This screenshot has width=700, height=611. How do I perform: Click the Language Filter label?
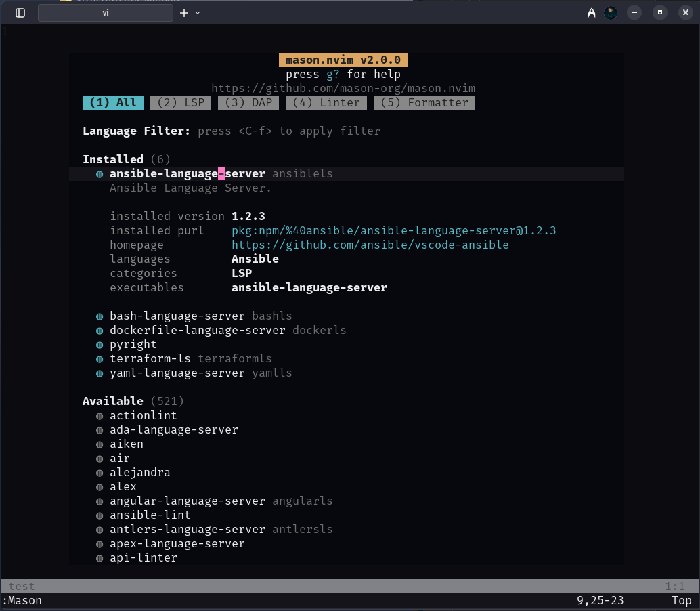pos(136,131)
